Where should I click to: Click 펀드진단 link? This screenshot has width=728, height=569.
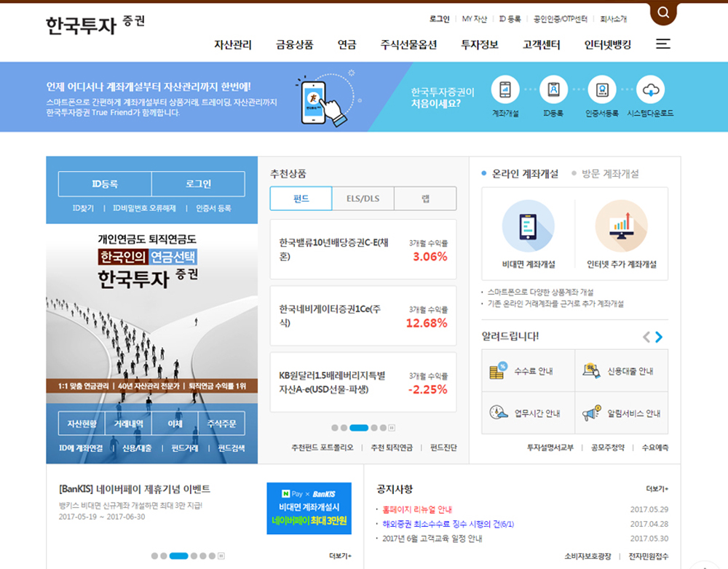tap(443, 447)
